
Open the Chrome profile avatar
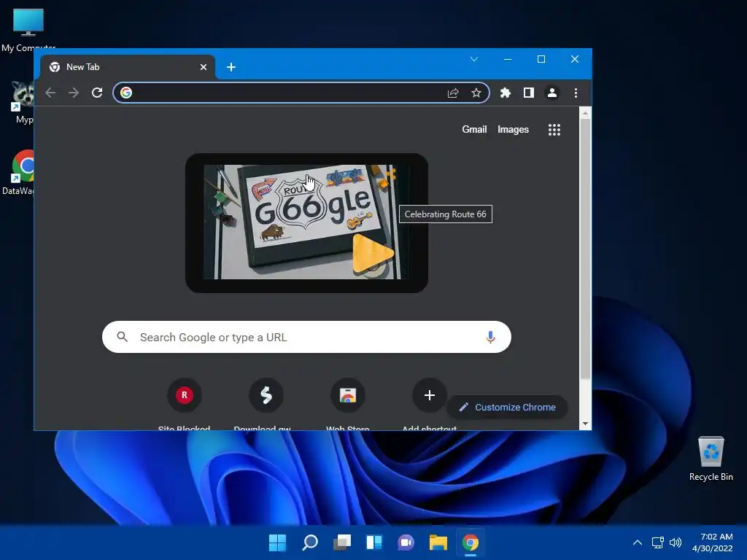(x=552, y=93)
